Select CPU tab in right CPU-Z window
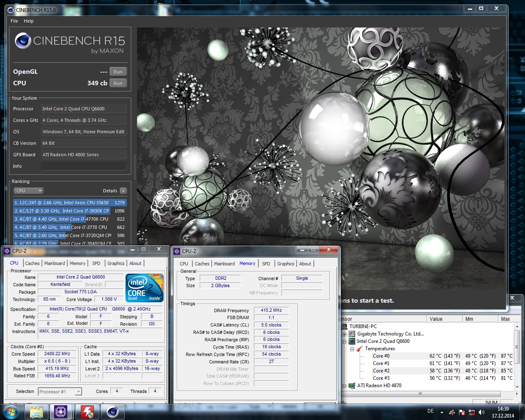Screen dimensions: 525x420 point(184,264)
